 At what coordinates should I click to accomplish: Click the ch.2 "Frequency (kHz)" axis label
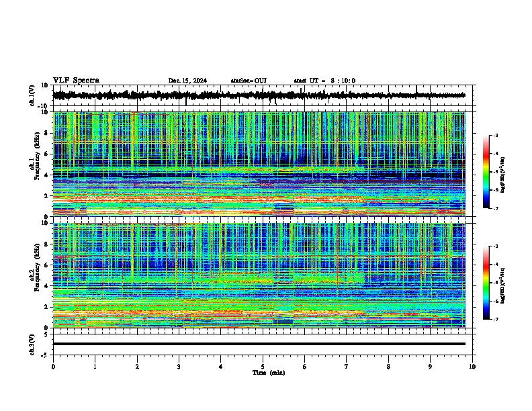click(x=37, y=267)
